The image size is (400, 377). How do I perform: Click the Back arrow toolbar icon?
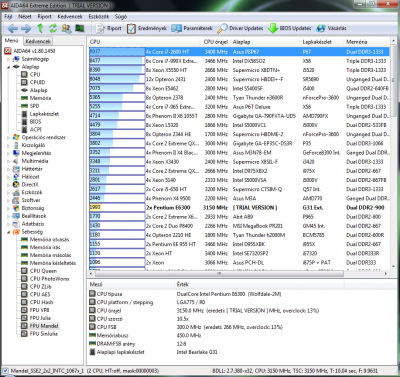[x=12, y=29]
